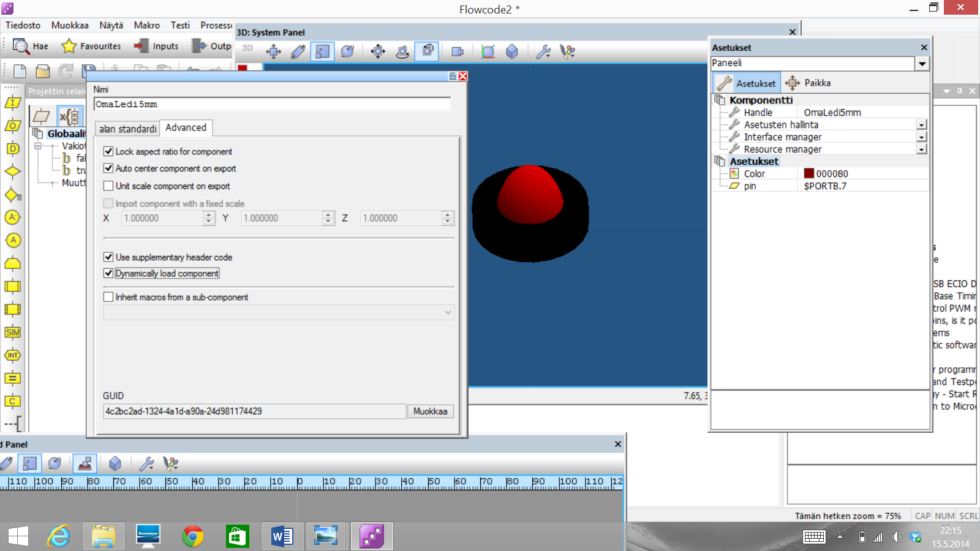Activate the move object tool in System Panel
The image size is (980, 551).
pyautogui.click(x=274, y=52)
